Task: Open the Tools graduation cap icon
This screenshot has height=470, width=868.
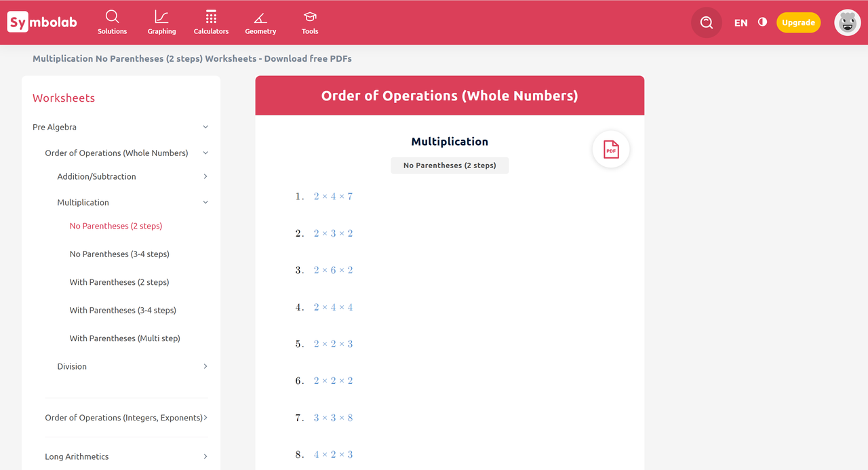Action: coord(310,17)
